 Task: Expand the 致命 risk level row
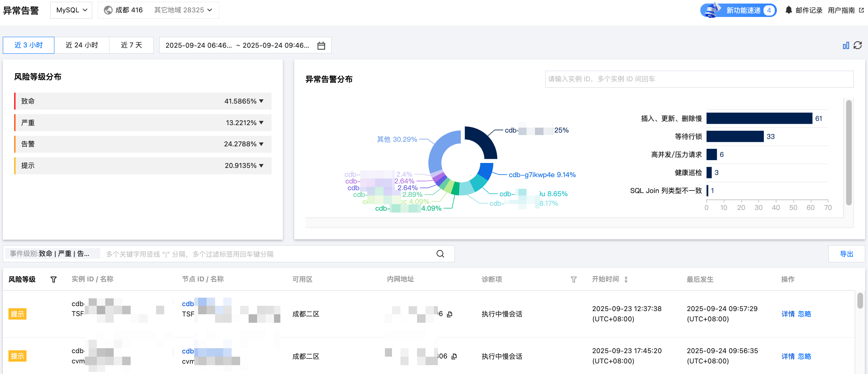[x=261, y=101]
